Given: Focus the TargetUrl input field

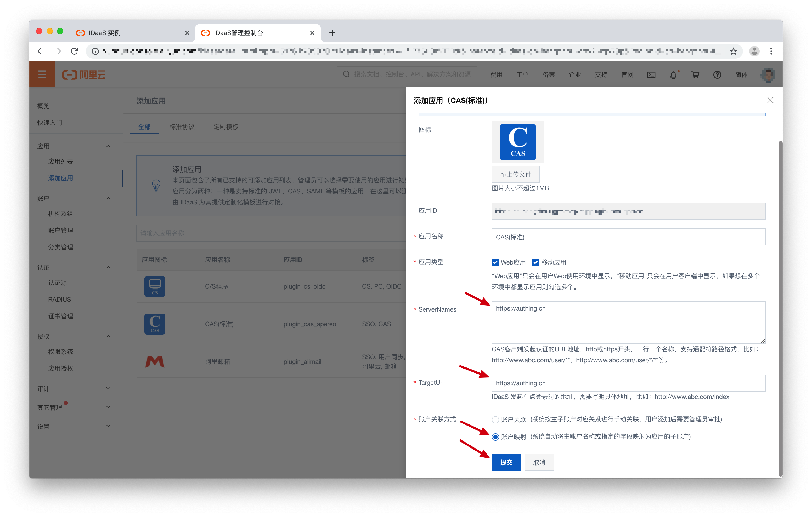Looking at the screenshot, I should 629,383.
